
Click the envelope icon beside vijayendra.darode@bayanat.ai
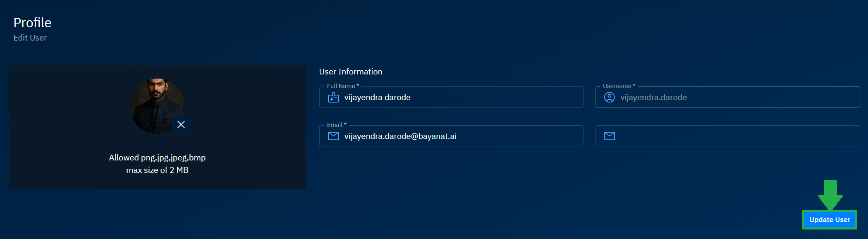point(333,136)
